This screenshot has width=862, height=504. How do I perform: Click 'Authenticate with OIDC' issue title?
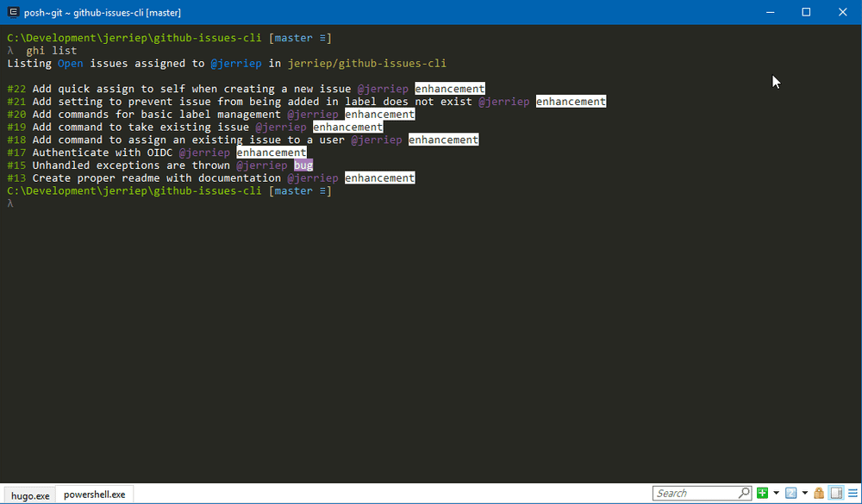pyautogui.click(x=103, y=152)
